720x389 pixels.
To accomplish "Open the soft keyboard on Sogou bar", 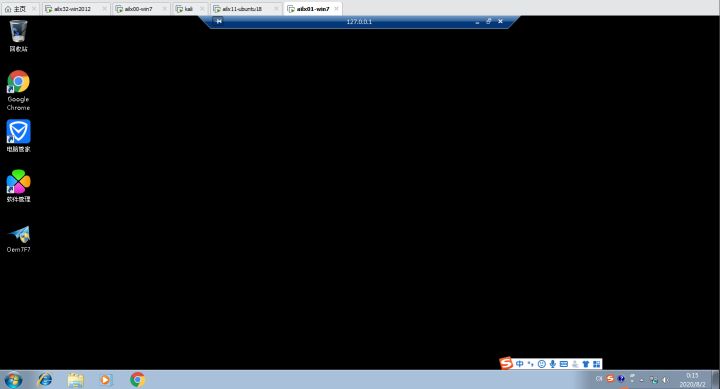I will [x=564, y=364].
